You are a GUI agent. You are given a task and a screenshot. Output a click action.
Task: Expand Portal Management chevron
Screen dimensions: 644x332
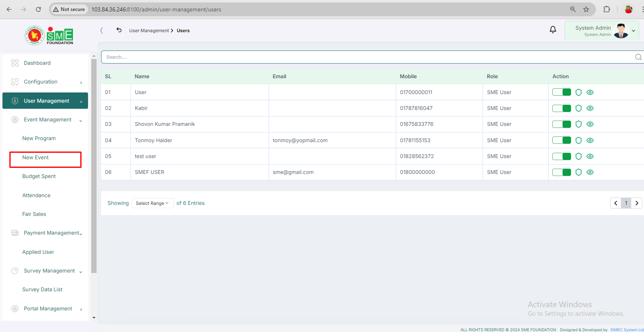pyautogui.click(x=81, y=310)
